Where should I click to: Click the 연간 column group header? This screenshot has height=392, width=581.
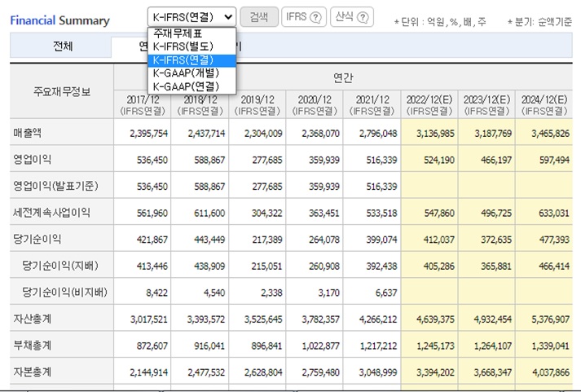343,77
